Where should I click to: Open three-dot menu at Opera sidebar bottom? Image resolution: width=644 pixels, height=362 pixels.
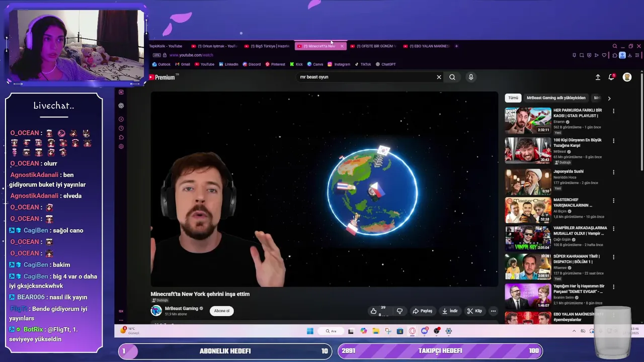(121, 320)
